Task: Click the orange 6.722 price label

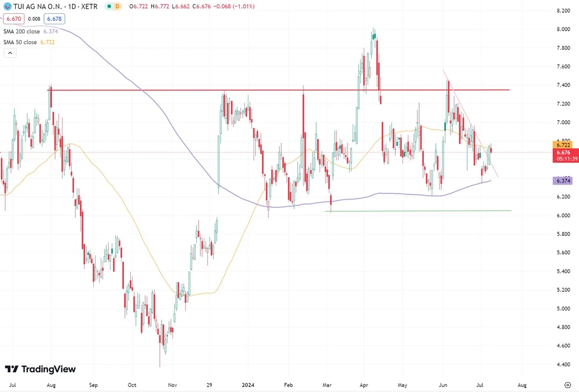Action: point(561,145)
